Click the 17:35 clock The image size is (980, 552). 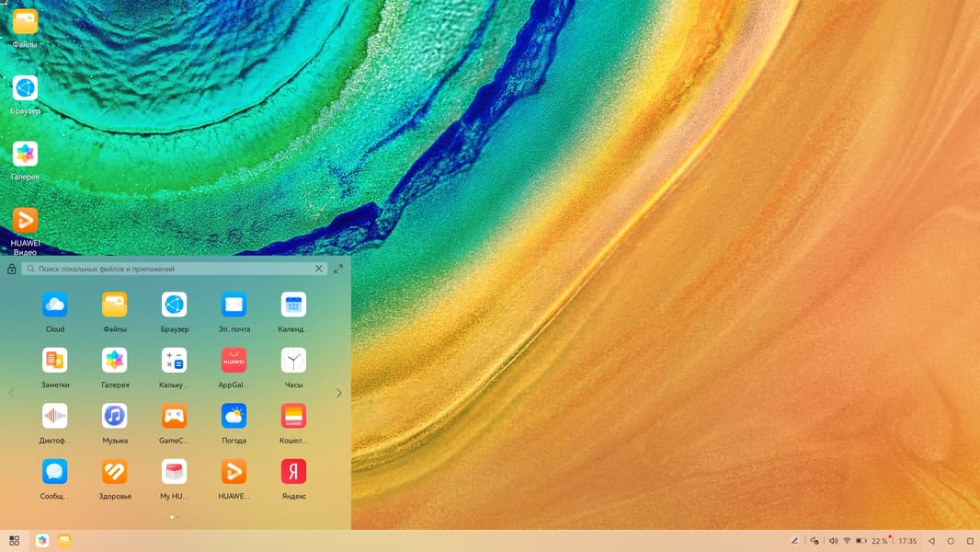[907, 541]
